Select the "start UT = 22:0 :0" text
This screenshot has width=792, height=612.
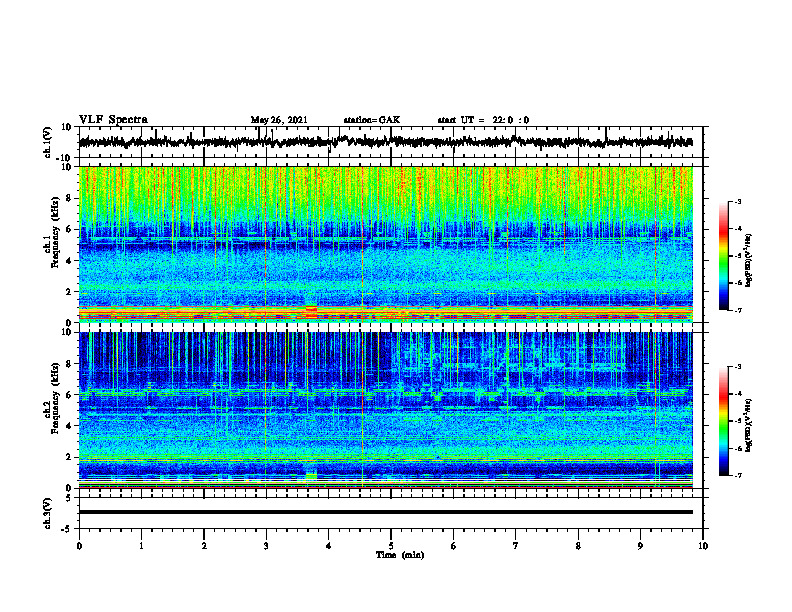tap(483, 120)
